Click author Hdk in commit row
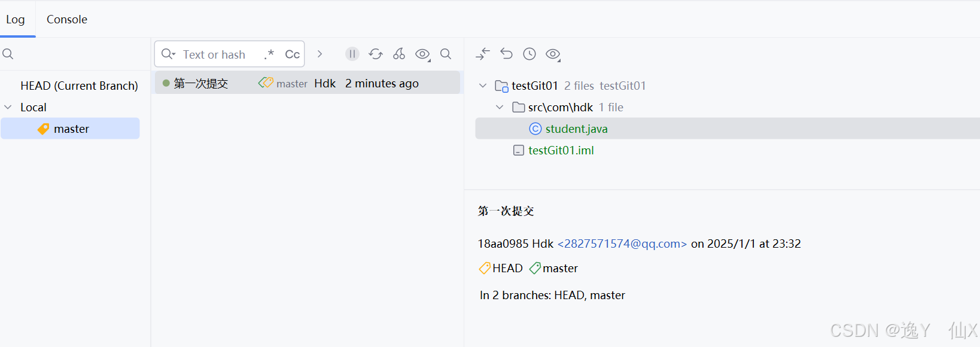 click(x=325, y=83)
